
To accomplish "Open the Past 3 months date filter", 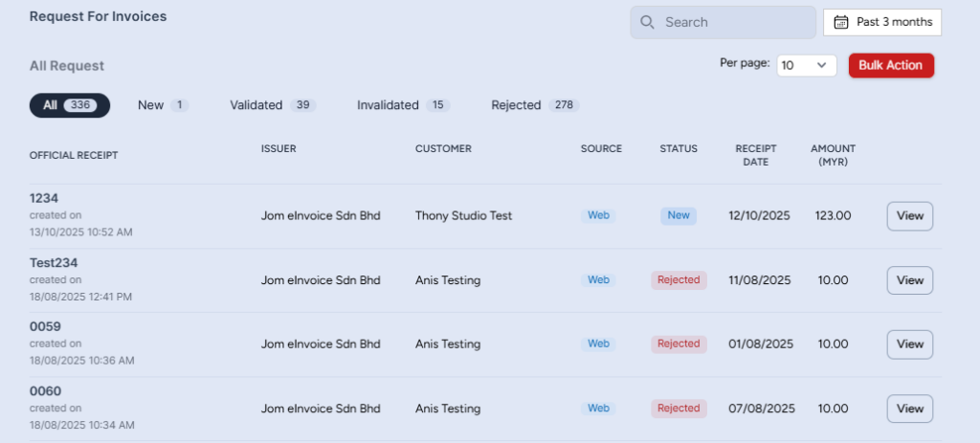I will (x=882, y=23).
